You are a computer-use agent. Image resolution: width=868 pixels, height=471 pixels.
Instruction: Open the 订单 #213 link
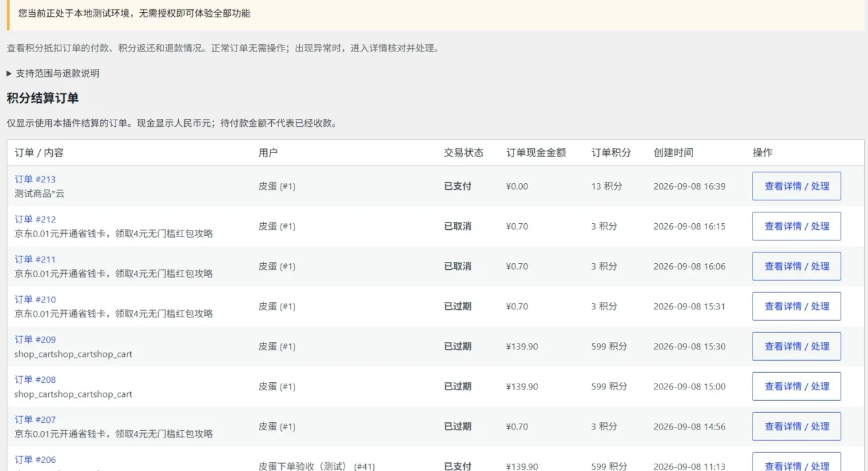pyautogui.click(x=35, y=179)
